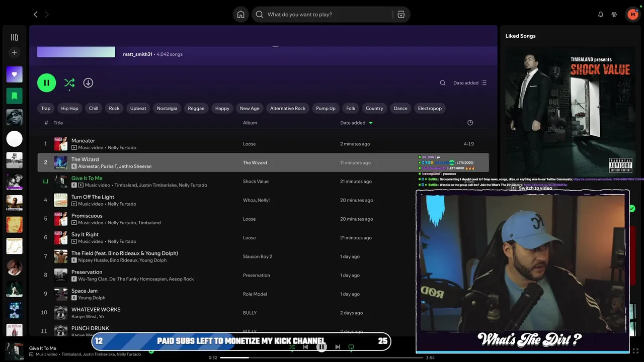Seek in the song progress bar
644x362 pixels.
[321, 357]
